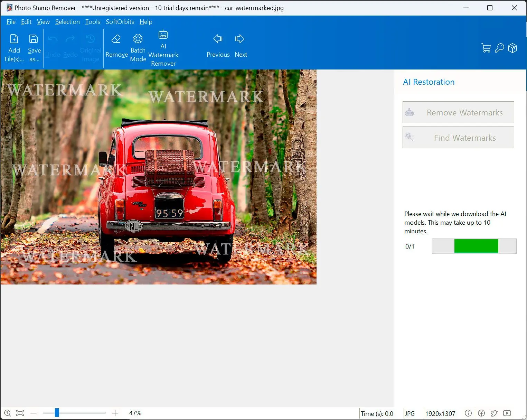The image size is (527, 420).
Task: Open the Twitter icon
Action: [494, 413]
